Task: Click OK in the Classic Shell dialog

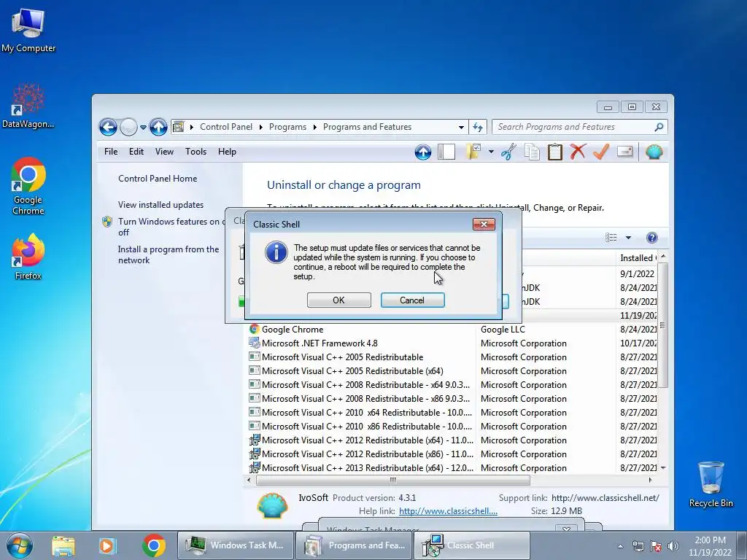Action: point(338,300)
